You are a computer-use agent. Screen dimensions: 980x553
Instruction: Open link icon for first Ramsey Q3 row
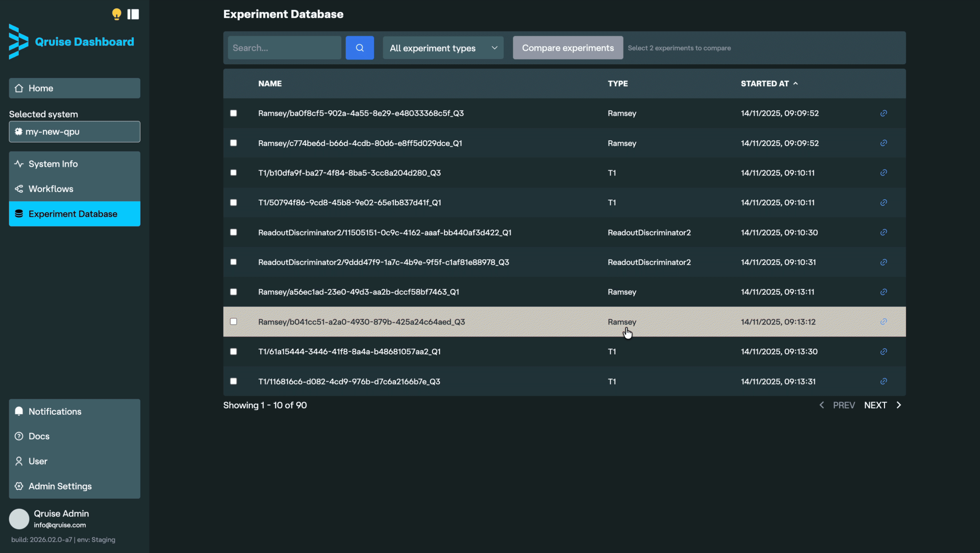click(x=883, y=113)
